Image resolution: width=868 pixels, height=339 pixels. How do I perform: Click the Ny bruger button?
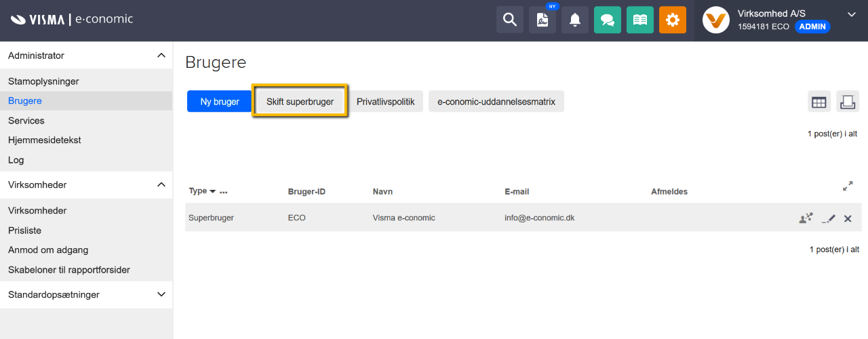coord(220,102)
